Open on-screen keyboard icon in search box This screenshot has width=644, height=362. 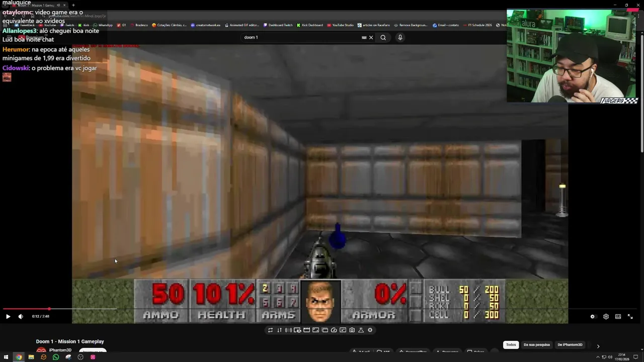[364, 37]
